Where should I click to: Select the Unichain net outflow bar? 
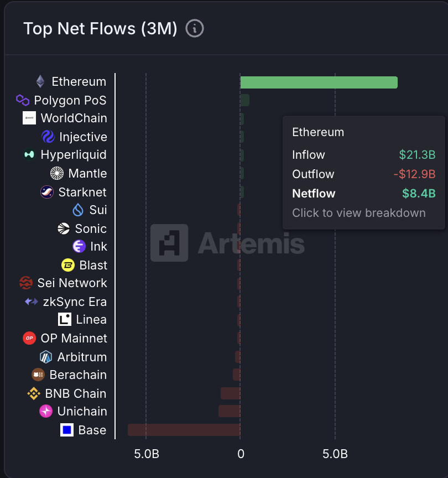pyautogui.click(x=230, y=411)
